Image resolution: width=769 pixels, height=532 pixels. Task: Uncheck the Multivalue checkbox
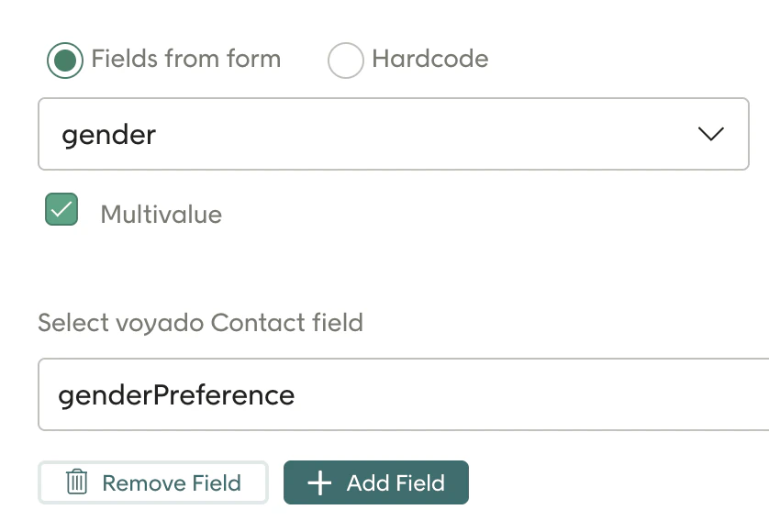61,210
